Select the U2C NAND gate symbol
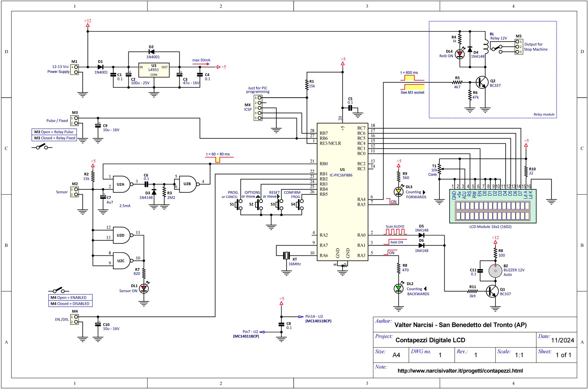Image resolution: width=588 pixels, height=389 pixels. pyautogui.click(x=122, y=261)
